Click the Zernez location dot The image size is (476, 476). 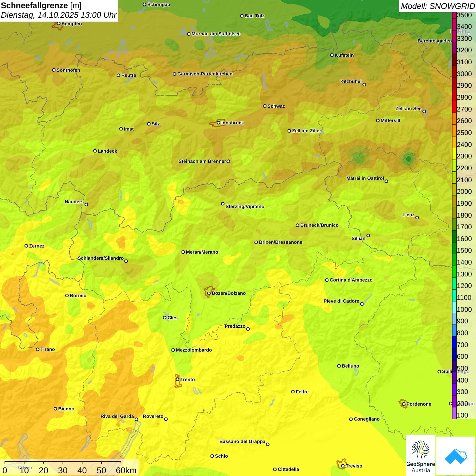[26, 246]
